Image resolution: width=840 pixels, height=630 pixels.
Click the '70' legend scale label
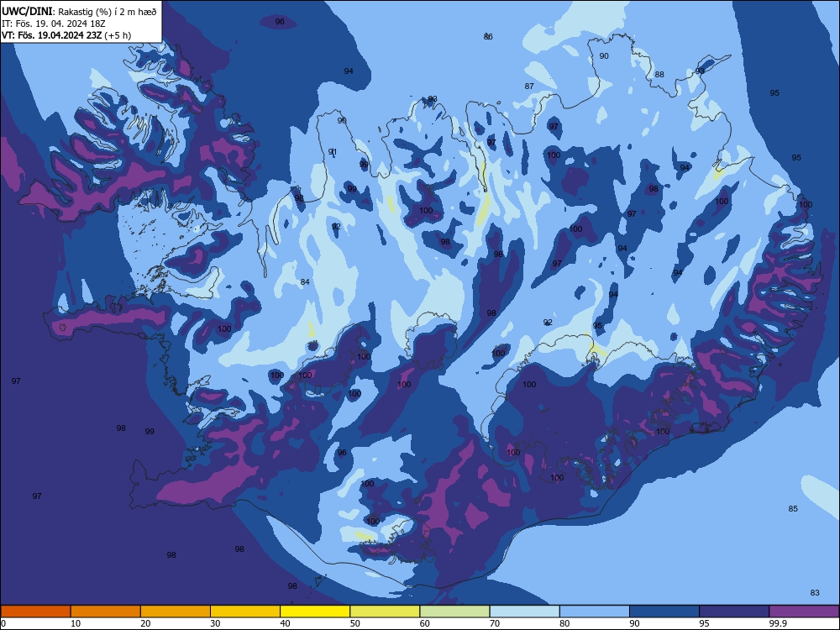[x=495, y=623]
